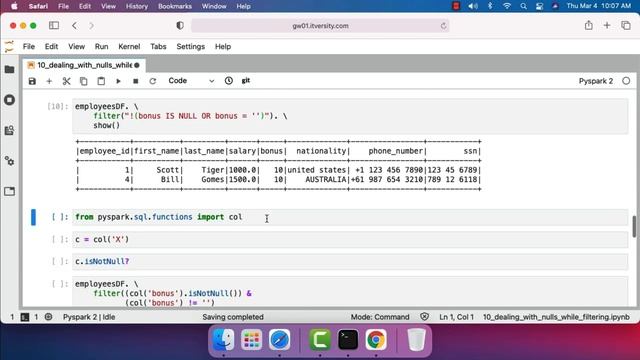Image resolution: width=640 pixels, height=360 pixels.
Task: Interrupt the kernel with the stop icon
Action: tap(136, 81)
